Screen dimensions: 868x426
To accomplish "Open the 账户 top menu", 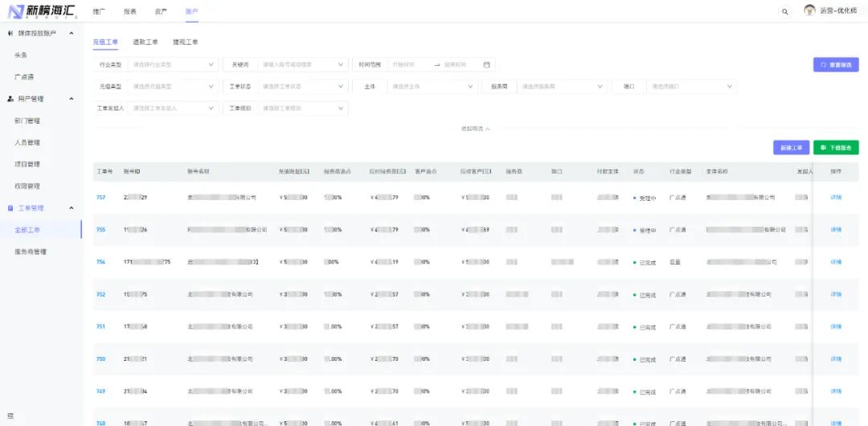I will (191, 11).
